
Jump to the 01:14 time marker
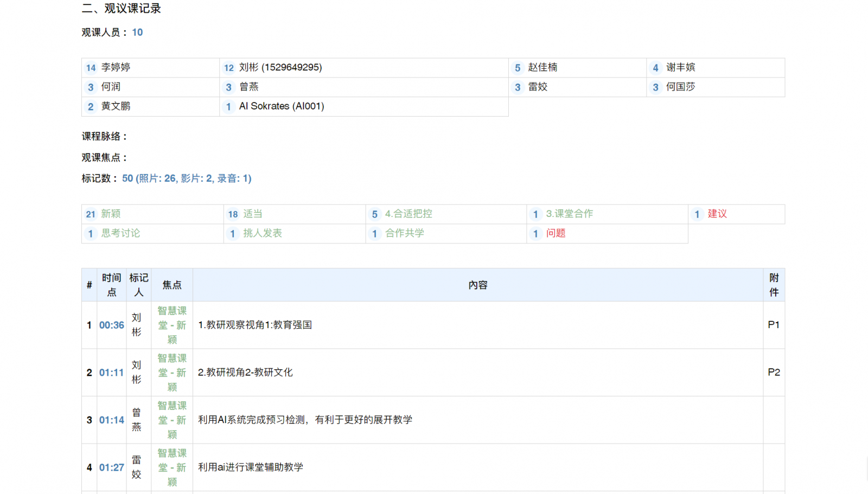[111, 420]
